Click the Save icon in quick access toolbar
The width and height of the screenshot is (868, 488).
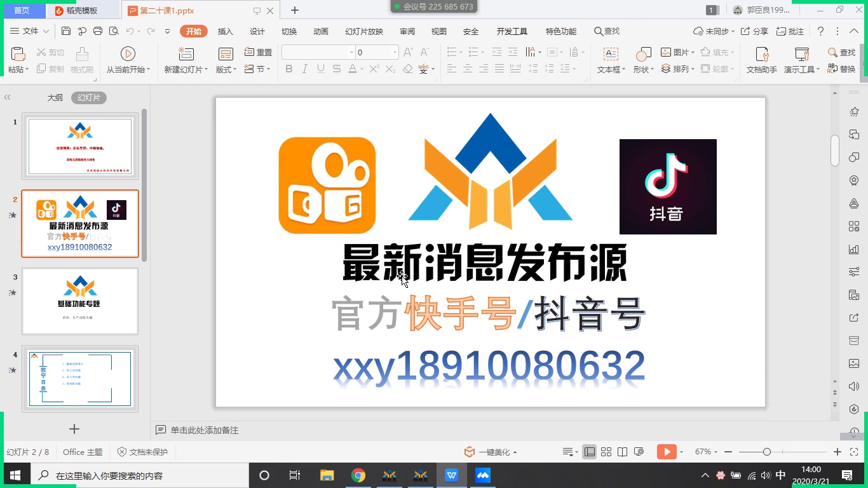pyautogui.click(x=66, y=31)
